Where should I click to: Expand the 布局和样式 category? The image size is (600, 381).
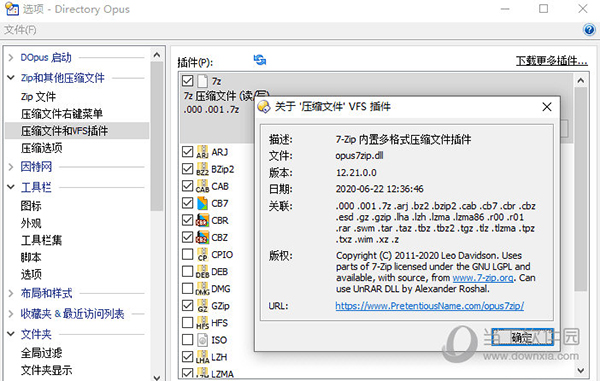(11, 293)
